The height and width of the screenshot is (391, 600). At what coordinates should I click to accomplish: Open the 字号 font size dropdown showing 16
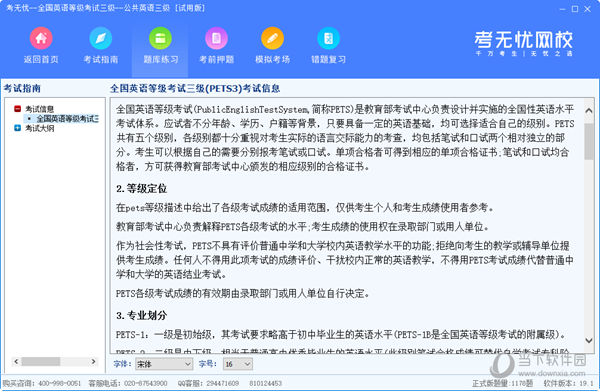pos(238,364)
